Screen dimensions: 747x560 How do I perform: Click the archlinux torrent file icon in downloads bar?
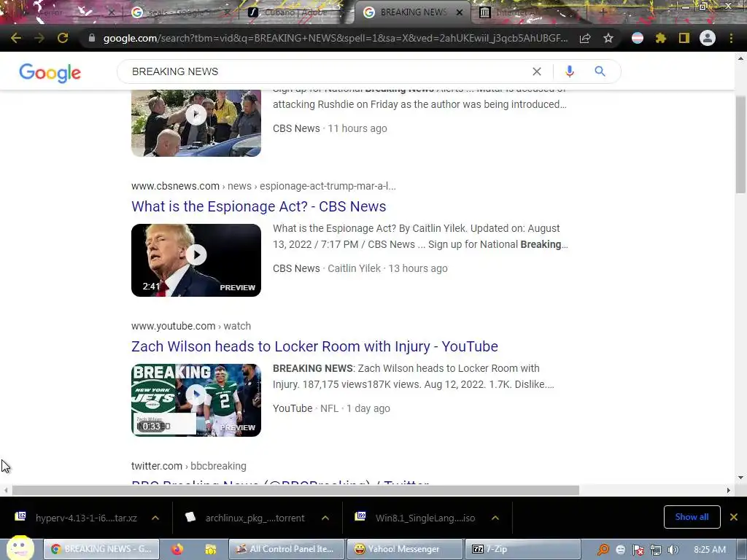(190, 517)
